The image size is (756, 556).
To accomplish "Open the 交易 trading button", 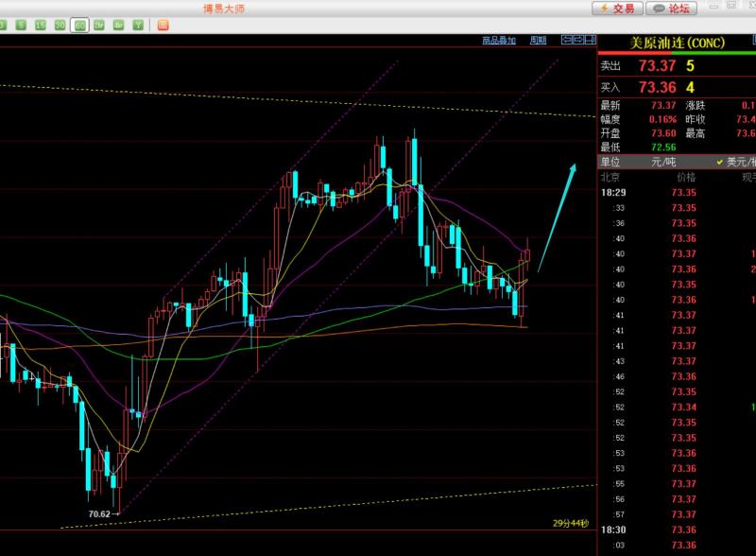I will (618, 9).
